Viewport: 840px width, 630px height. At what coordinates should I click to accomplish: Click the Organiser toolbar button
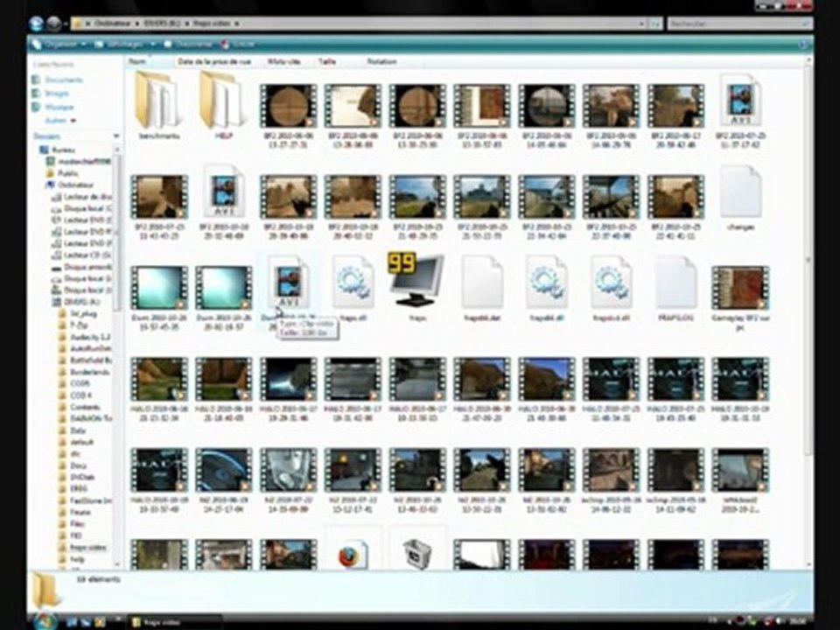pos(60,44)
